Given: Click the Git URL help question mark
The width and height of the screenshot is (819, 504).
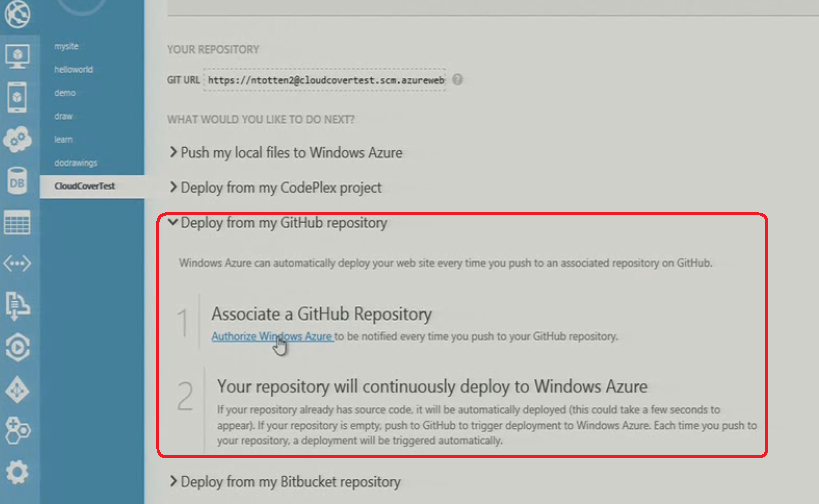Looking at the screenshot, I should click(458, 79).
